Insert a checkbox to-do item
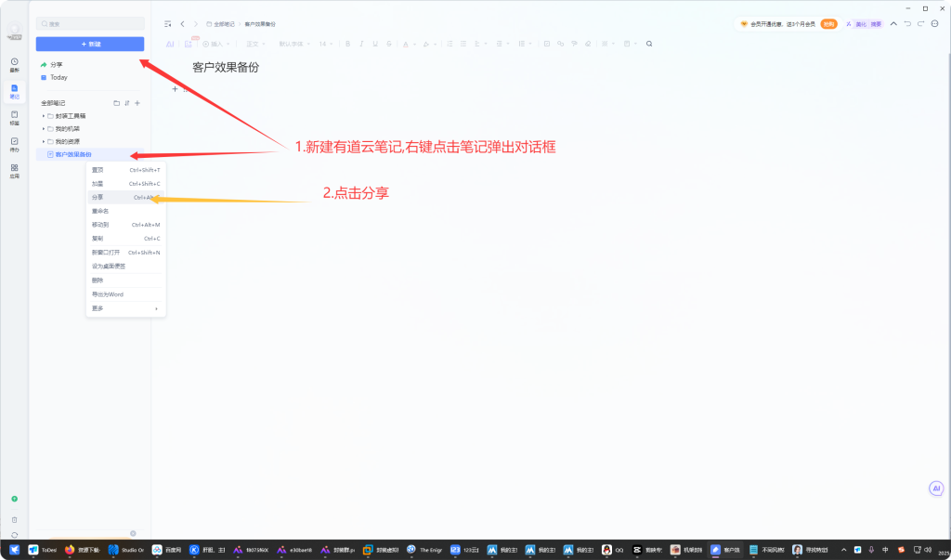Image resolution: width=951 pixels, height=560 pixels. coord(547,44)
